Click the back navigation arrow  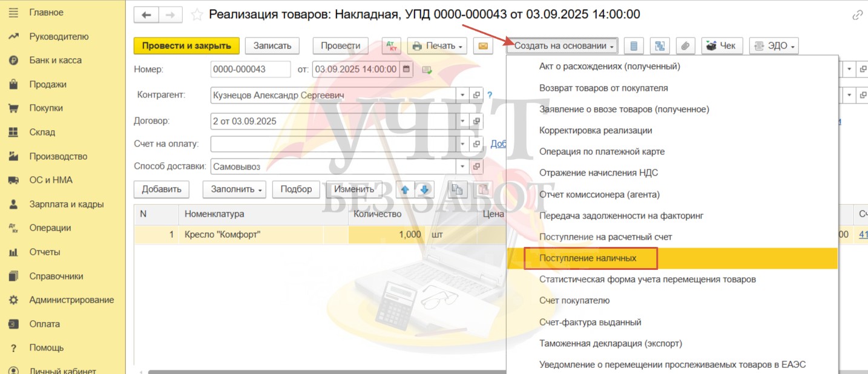point(146,15)
